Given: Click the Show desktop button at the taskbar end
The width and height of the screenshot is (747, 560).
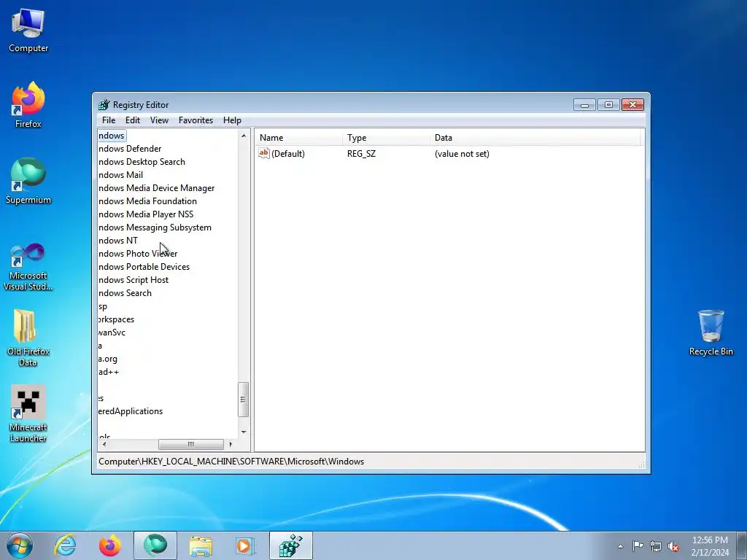Looking at the screenshot, I should pyautogui.click(x=742, y=545).
